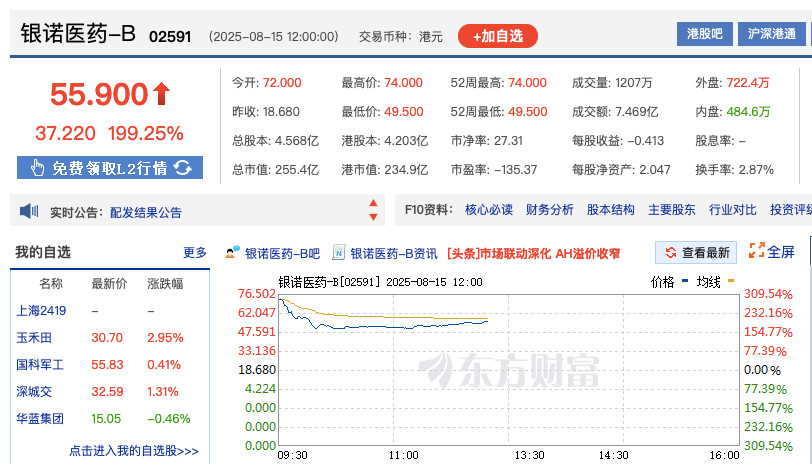The image size is (812, 464).
Task: Open the 主要股东 F10 section
Action: [x=672, y=210]
